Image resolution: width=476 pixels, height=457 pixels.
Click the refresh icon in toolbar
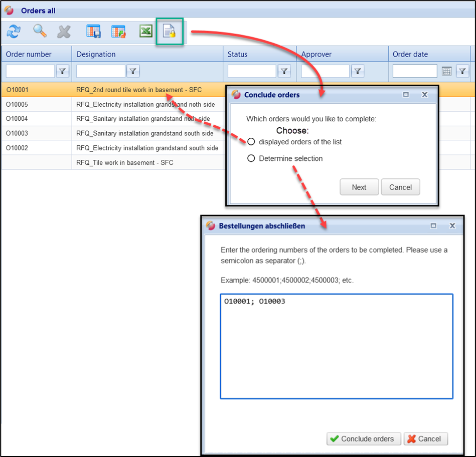click(x=14, y=32)
